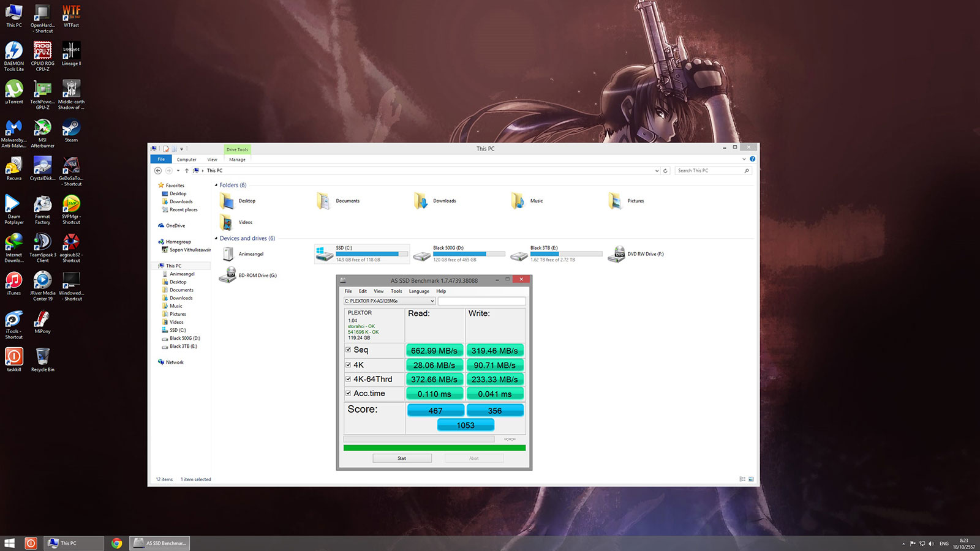
Task: Open File Explorer help question mark icon
Action: 752,159
